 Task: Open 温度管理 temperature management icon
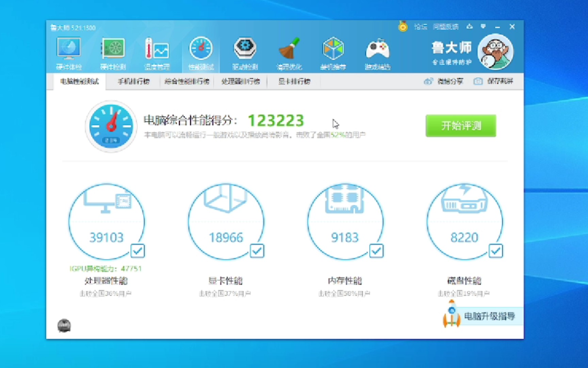point(157,53)
